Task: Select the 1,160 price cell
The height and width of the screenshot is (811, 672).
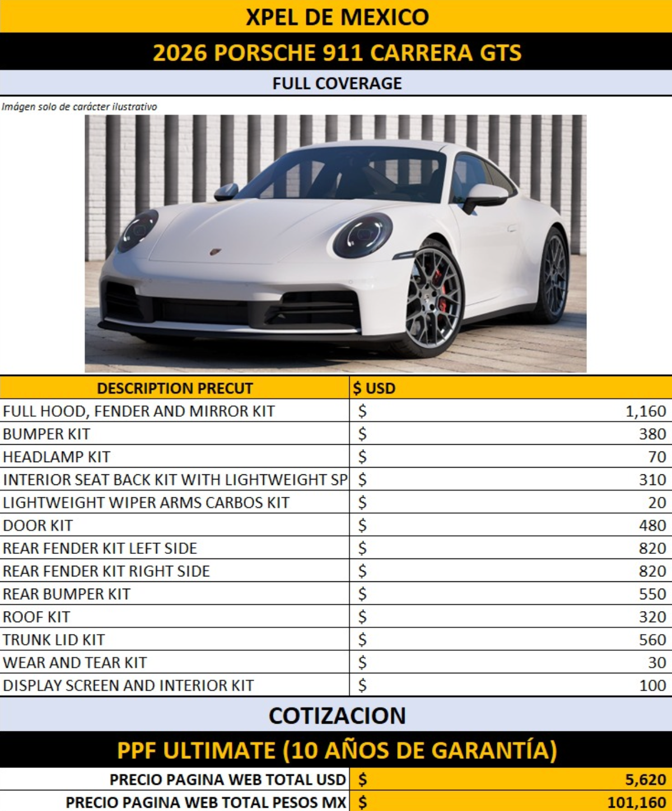Action: click(x=511, y=411)
